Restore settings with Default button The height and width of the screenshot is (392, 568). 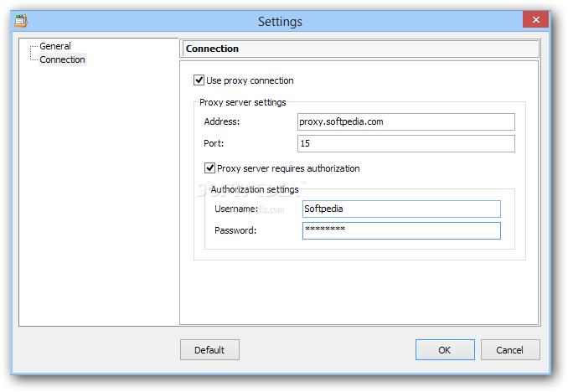[209, 350]
